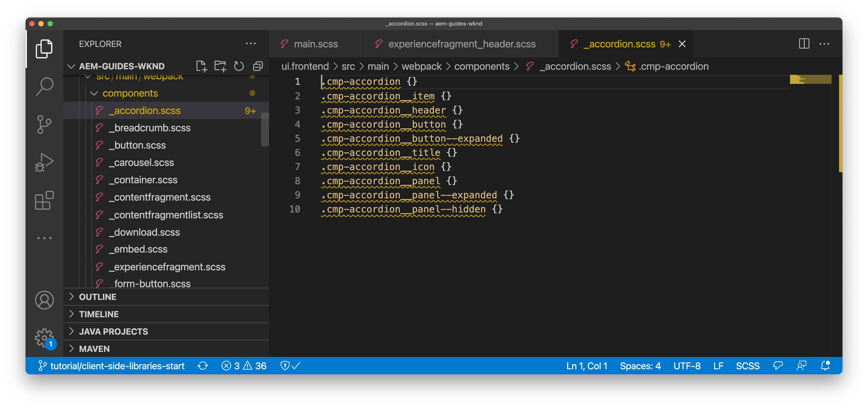Synchronize changes in status bar
Viewport: 868px width, 408px height.
point(203,366)
